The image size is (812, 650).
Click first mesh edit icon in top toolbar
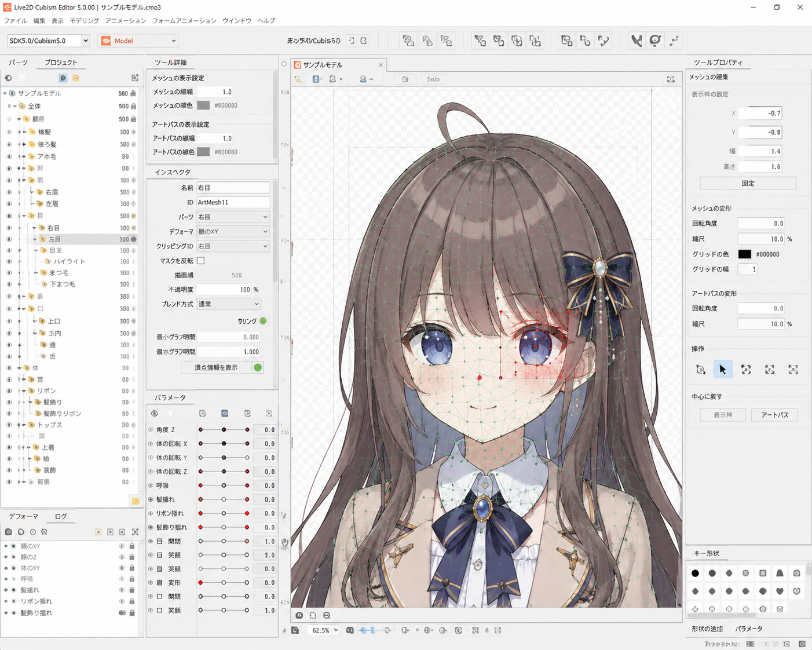click(x=408, y=41)
